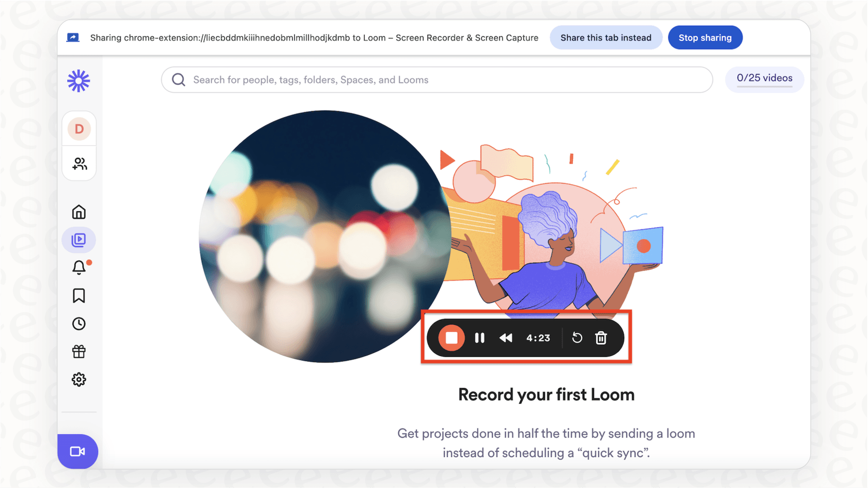Screen dimensions: 868x488
Task: Click inside the search bar
Action: 437,80
